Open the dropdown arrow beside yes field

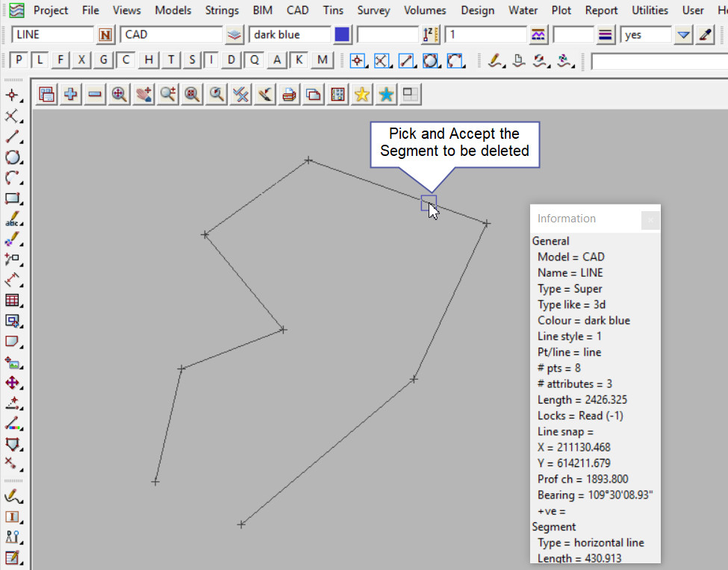point(683,35)
